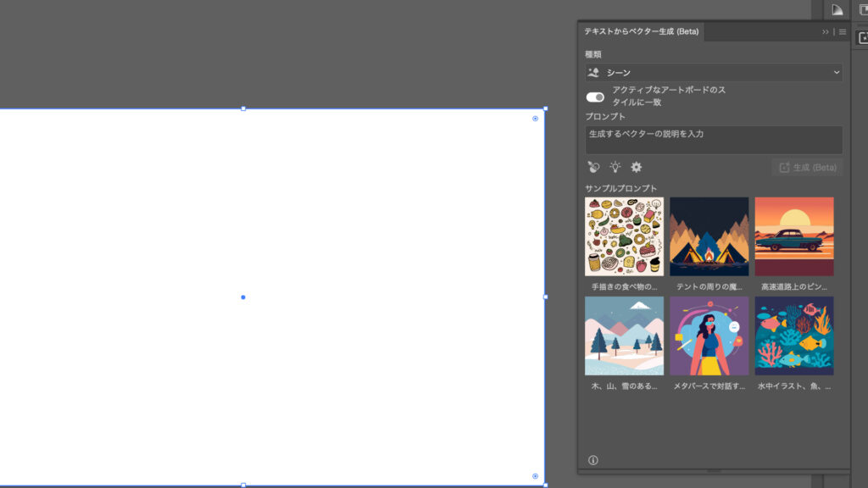Select the underwater fish illustration sample prompt
The height and width of the screenshot is (488, 868).
pyautogui.click(x=794, y=335)
